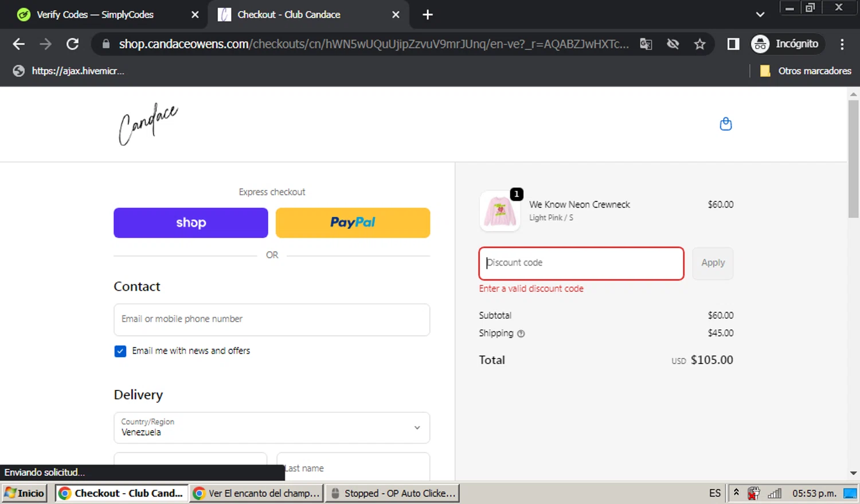
Task: Focus the Last name field
Action: 353,467
